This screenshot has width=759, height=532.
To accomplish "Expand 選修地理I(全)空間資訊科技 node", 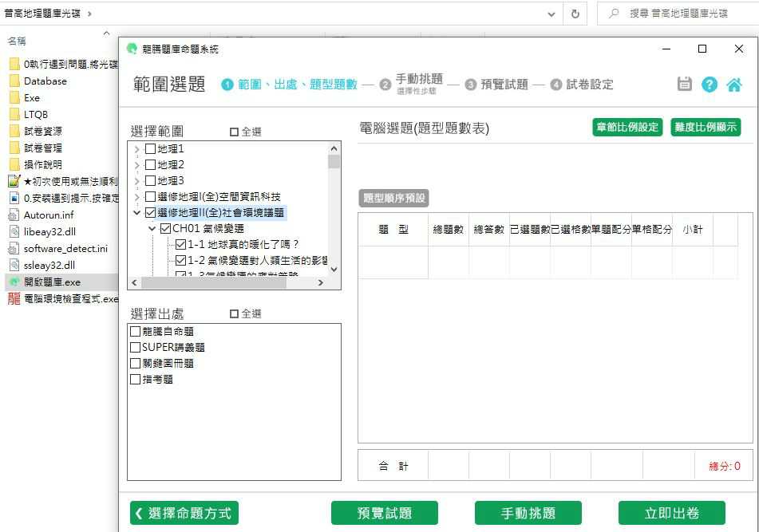I will 137,197.
